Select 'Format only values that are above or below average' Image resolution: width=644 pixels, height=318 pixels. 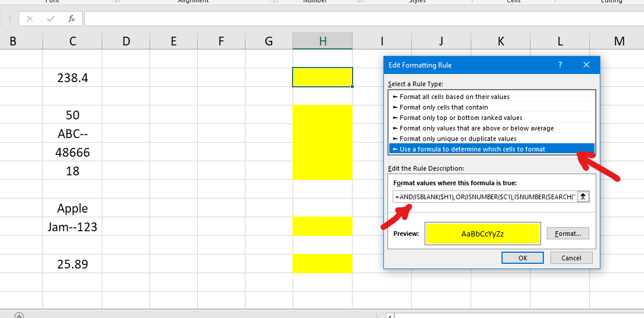492,128
